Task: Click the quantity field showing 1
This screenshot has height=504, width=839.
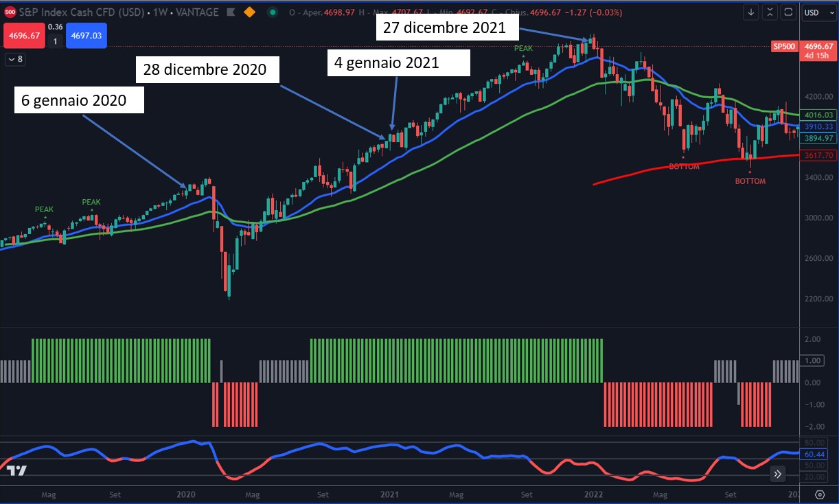Action: [55, 42]
